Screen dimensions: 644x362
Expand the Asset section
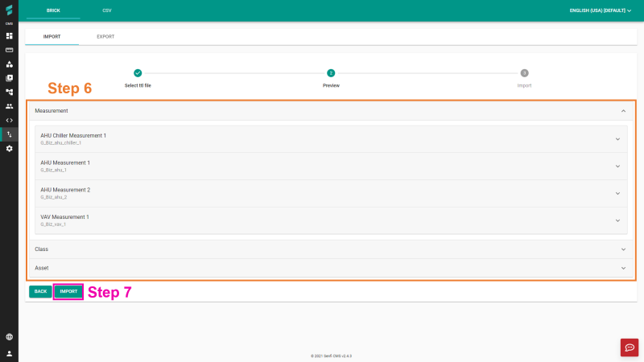point(623,268)
